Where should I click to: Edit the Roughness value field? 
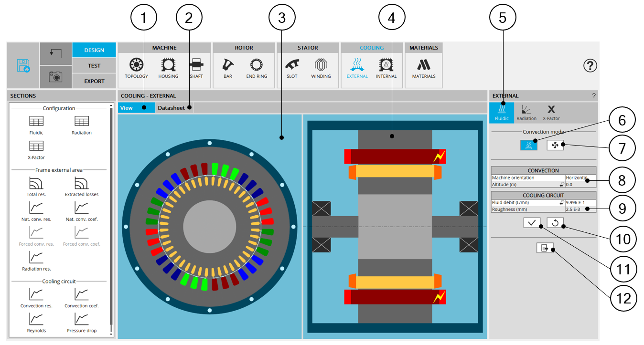click(580, 209)
